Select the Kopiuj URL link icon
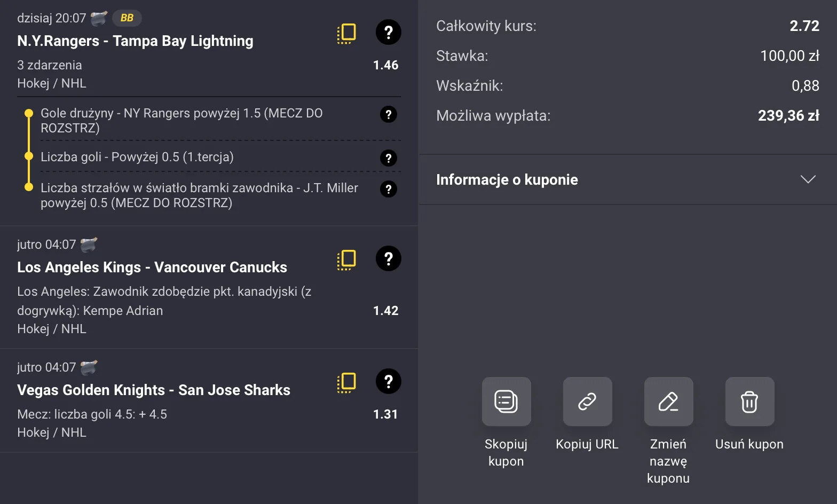The width and height of the screenshot is (837, 504). pos(587,401)
